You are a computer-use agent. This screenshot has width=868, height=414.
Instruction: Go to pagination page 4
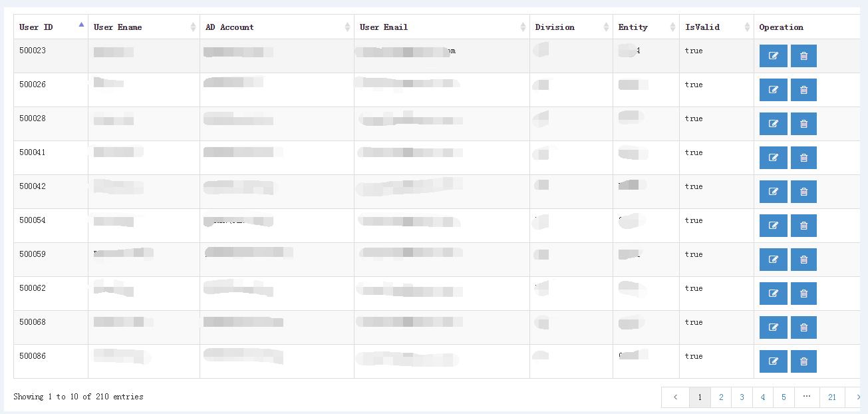(763, 397)
